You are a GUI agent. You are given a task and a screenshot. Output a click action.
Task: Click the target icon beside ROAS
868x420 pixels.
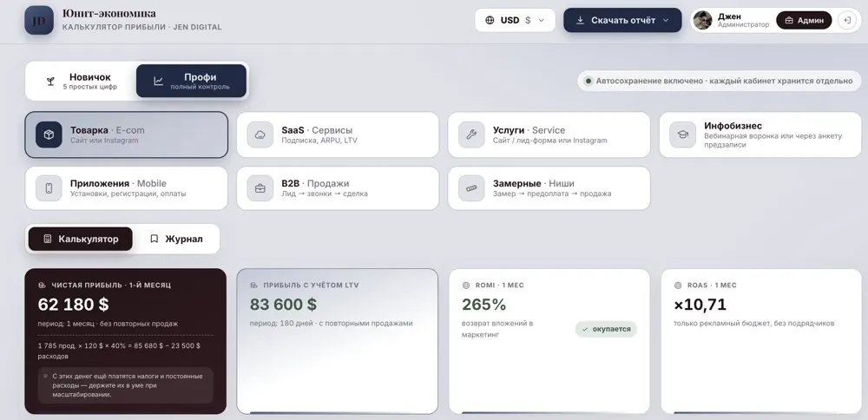point(678,285)
